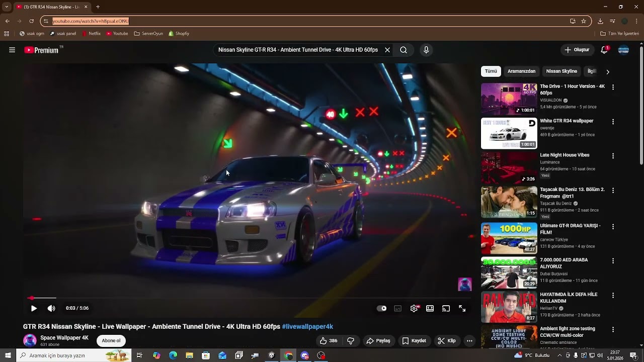Open The Drive 1 Hour Version thumbnail

(x=509, y=99)
